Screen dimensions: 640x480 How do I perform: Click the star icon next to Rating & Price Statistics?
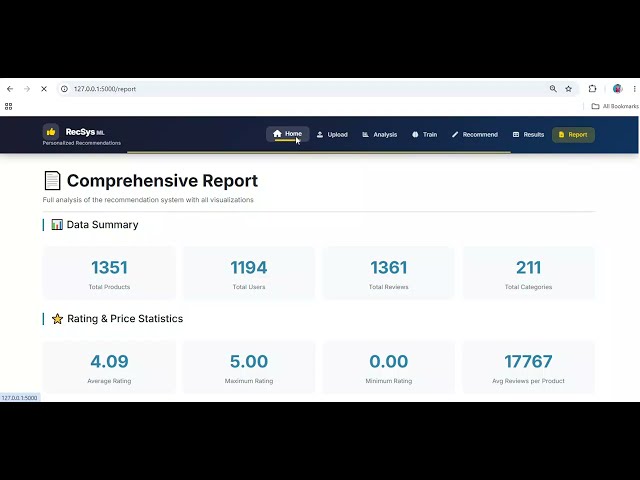pyautogui.click(x=57, y=319)
